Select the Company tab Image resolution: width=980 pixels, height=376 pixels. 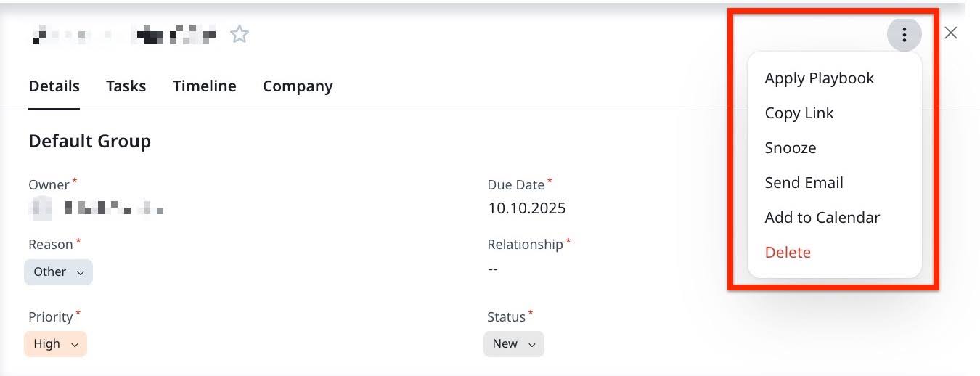(298, 86)
